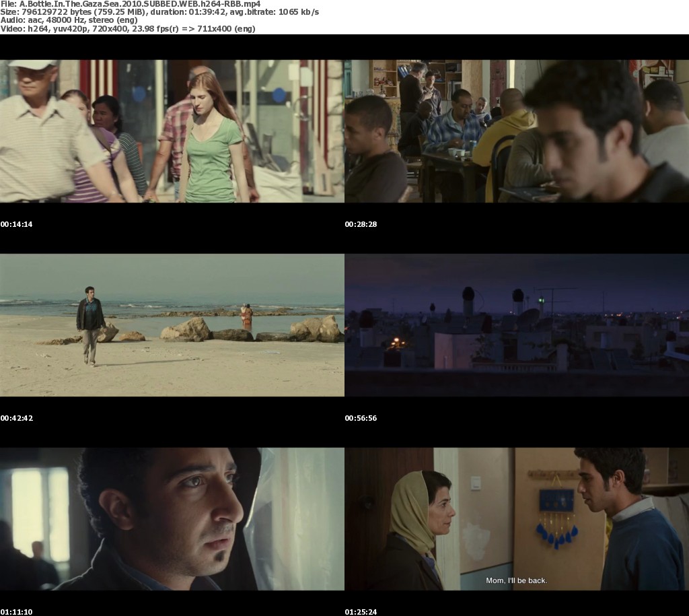
Task: Click the 00:42:42 timestamp label
Action: pyautogui.click(x=17, y=418)
